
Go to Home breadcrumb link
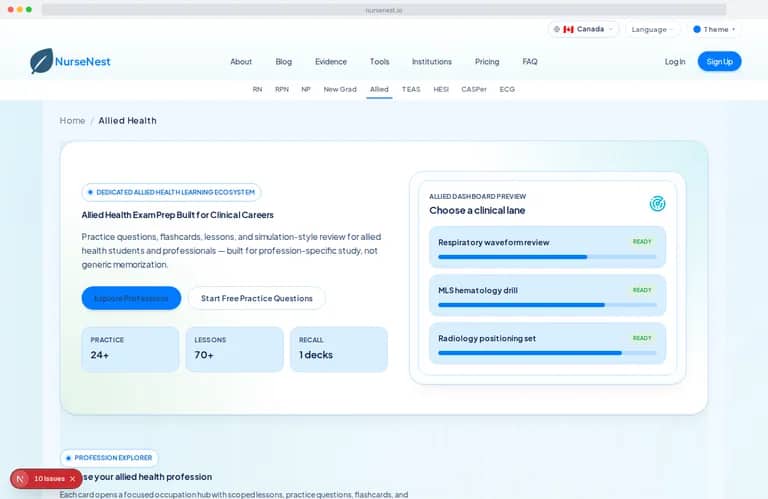tap(72, 120)
